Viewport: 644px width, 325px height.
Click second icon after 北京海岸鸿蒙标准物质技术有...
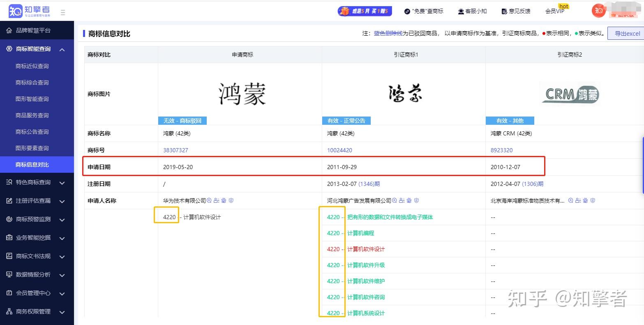point(578,201)
